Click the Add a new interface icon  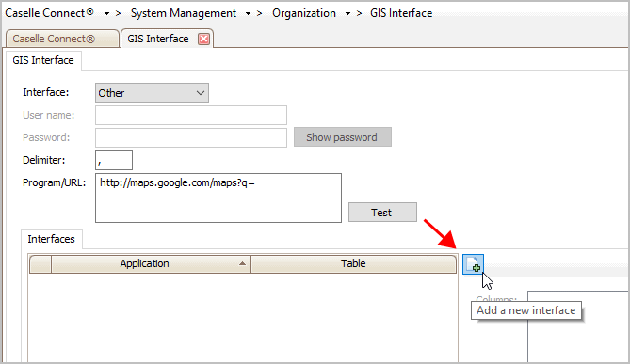coord(473,264)
